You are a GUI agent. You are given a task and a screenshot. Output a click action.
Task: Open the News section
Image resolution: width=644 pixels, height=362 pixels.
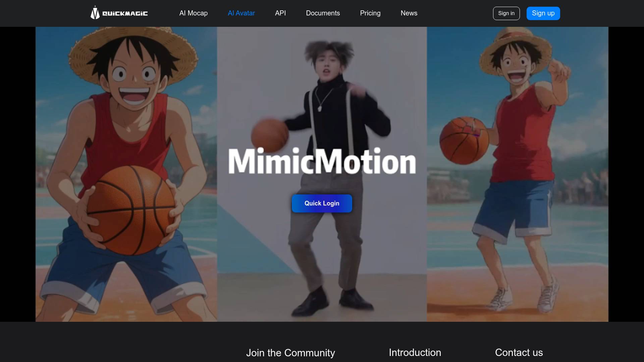click(409, 13)
